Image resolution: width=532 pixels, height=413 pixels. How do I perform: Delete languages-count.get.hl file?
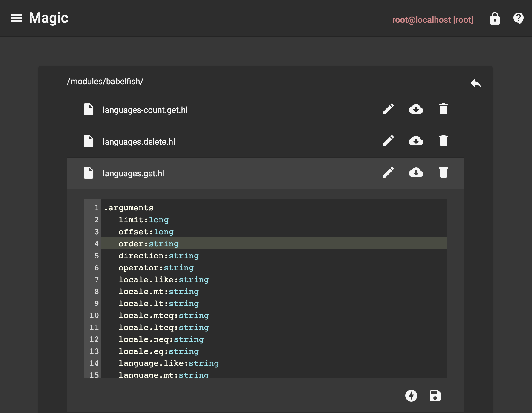(443, 109)
